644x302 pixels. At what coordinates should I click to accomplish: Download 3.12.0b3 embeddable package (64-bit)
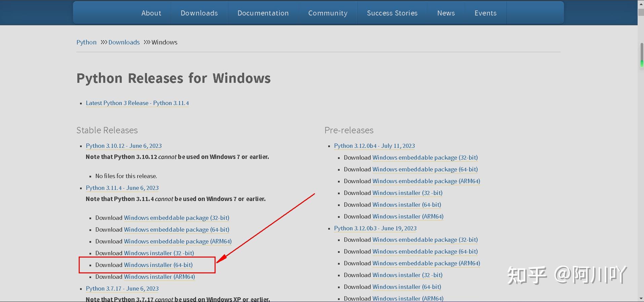pos(425,251)
